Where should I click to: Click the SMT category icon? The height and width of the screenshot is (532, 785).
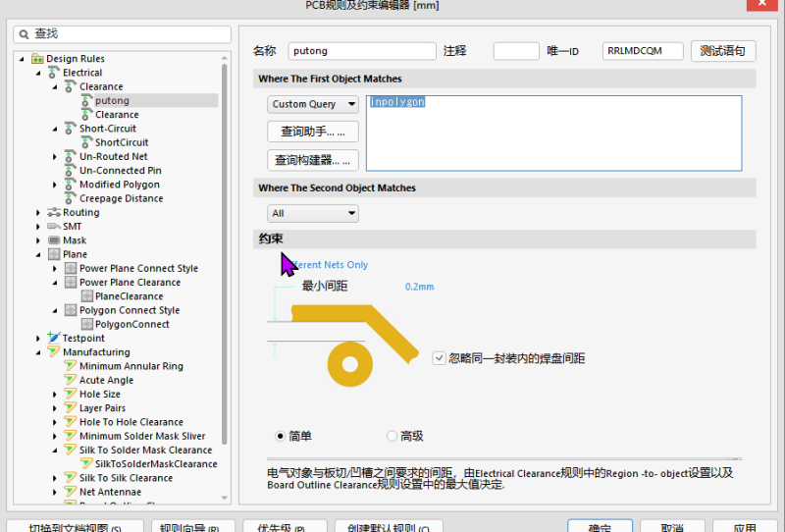coord(54,227)
